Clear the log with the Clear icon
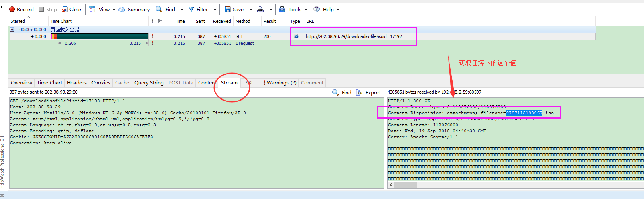 pos(65,9)
